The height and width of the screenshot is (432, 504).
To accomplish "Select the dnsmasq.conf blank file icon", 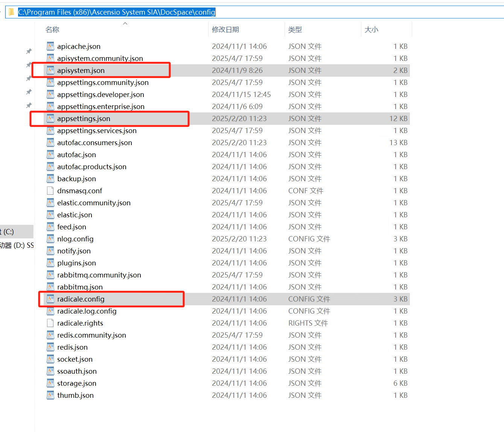I will [x=50, y=191].
